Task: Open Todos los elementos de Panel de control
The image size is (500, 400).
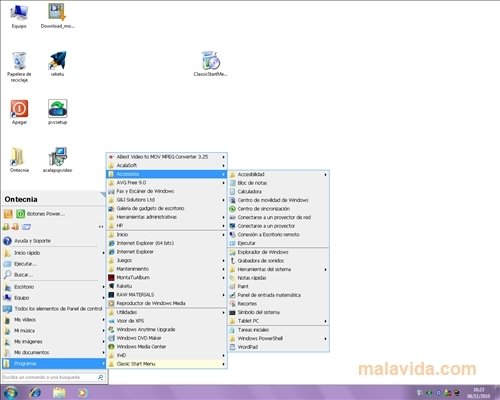Action: point(53,309)
